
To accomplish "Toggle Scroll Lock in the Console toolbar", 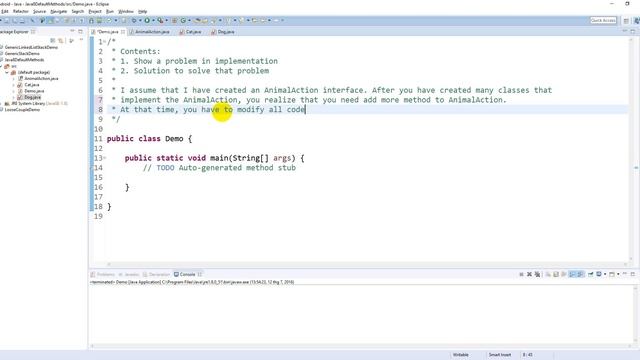I will [556, 274].
